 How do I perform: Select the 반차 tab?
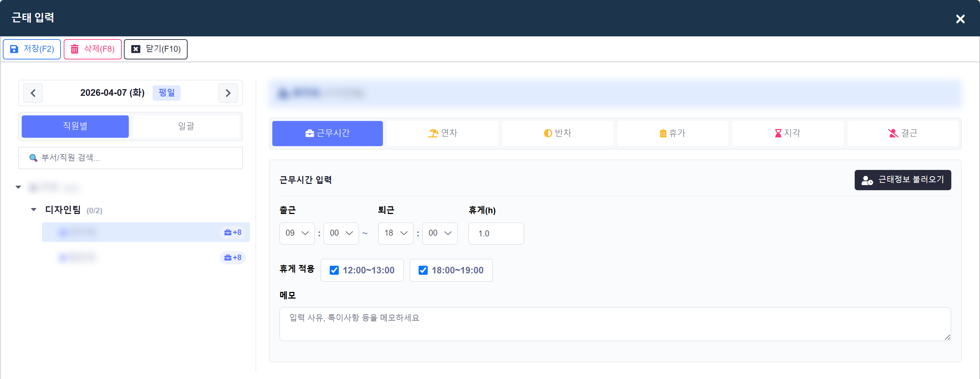click(557, 134)
